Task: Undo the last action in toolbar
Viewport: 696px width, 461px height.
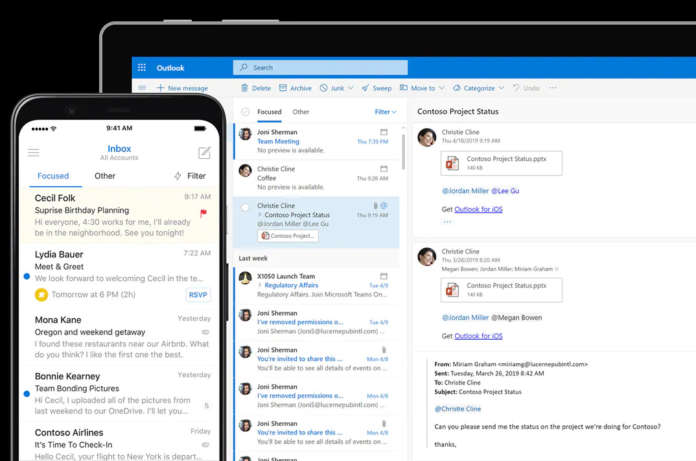Action: click(526, 88)
